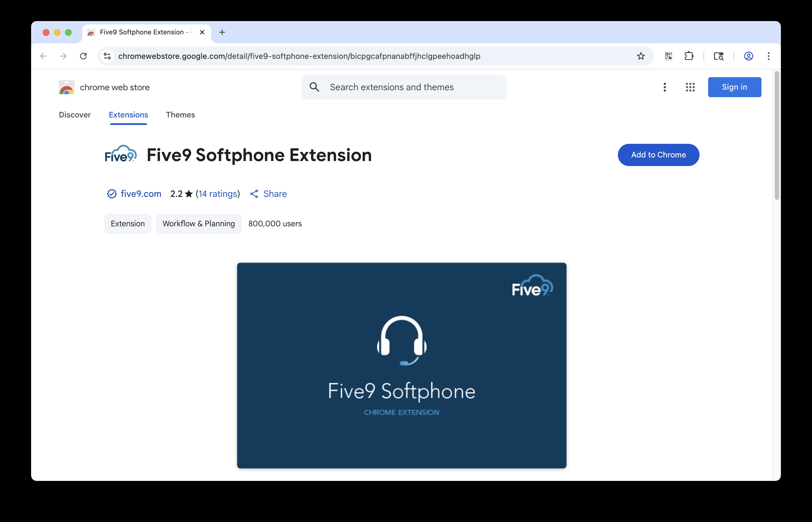Viewport: 812px width, 522px height.
Task: Open Chrome's three-dot menu
Action: pyautogui.click(x=769, y=56)
